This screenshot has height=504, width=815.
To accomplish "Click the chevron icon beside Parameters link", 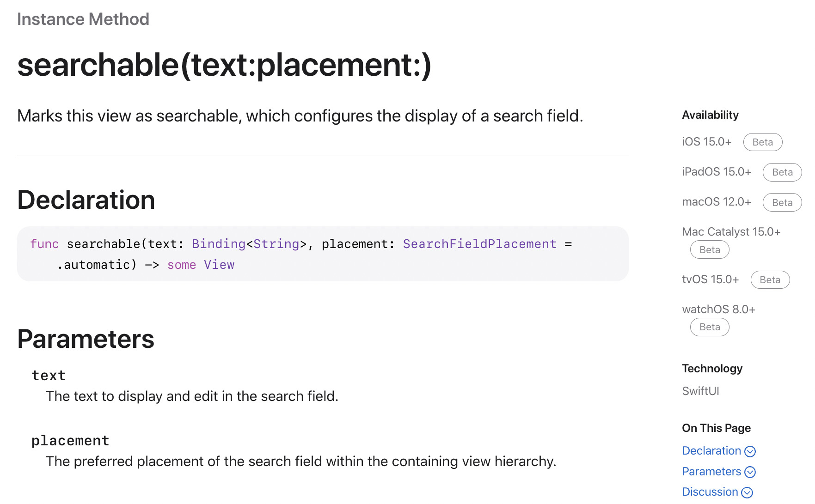I will (751, 472).
